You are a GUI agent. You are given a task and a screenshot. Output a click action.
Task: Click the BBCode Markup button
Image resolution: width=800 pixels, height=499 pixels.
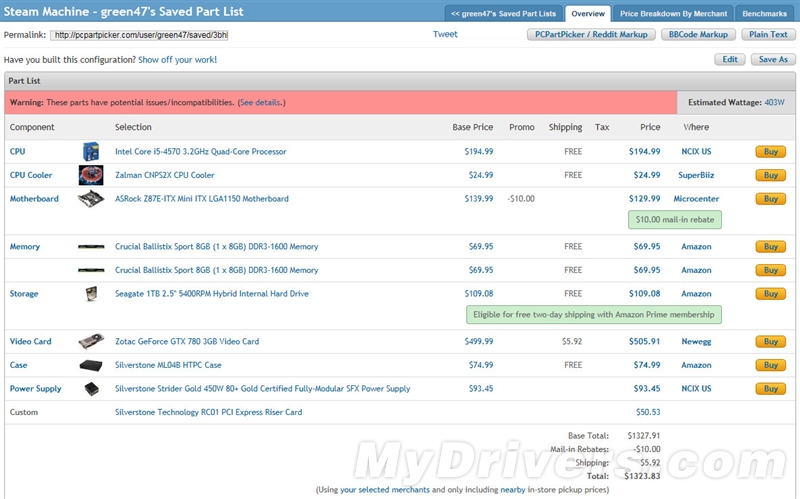(698, 34)
